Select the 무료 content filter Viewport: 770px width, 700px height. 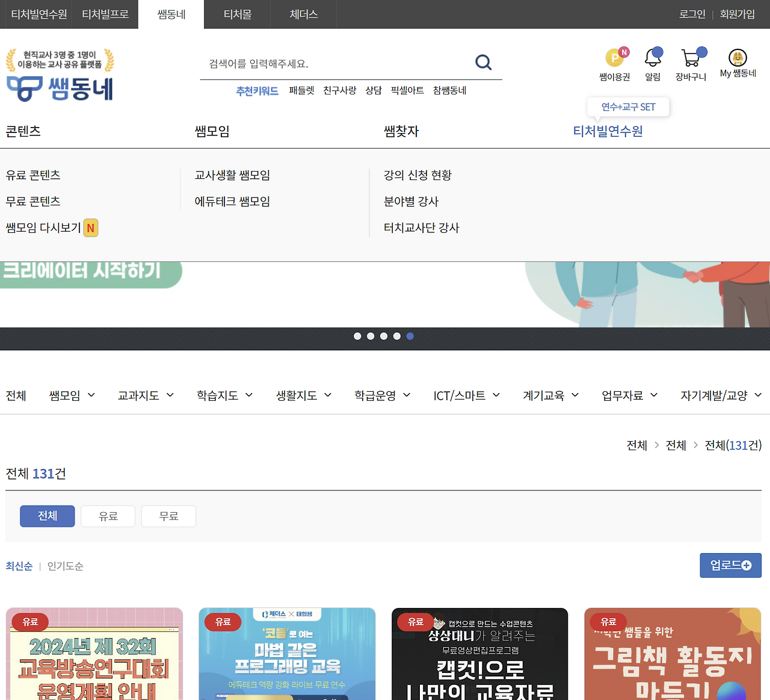pos(168,516)
